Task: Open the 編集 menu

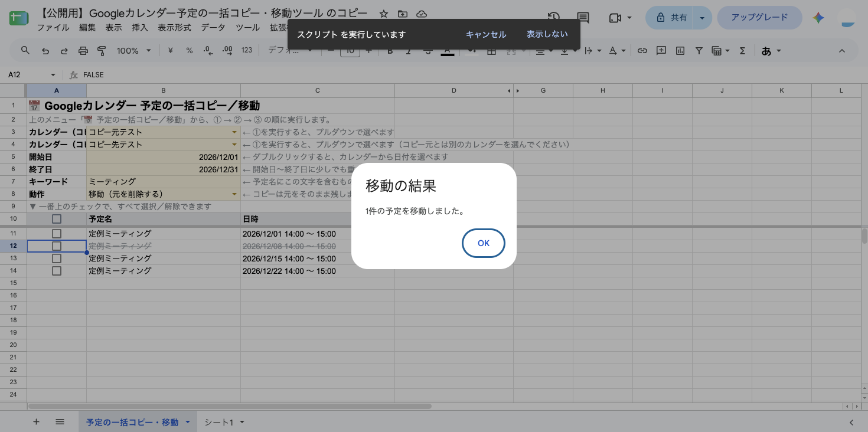Action: (87, 27)
